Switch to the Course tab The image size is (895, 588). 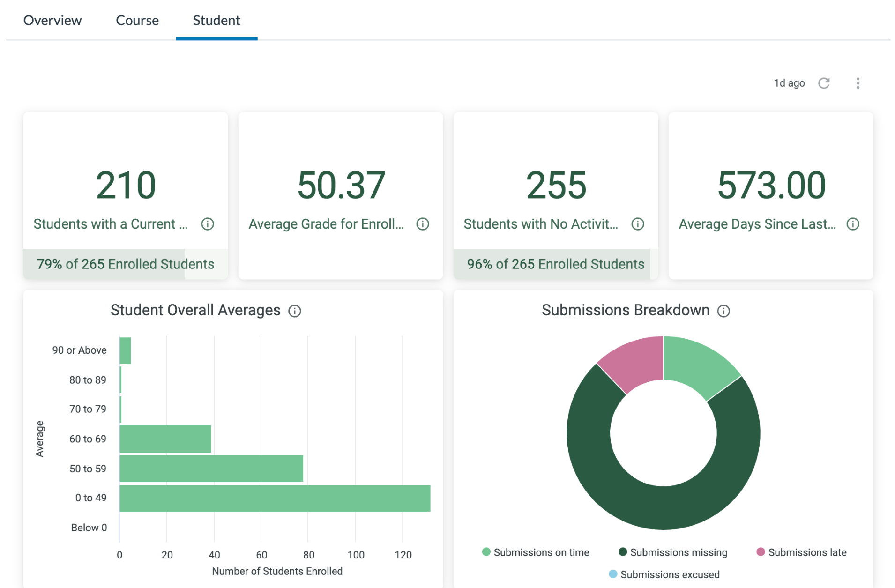(x=137, y=21)
